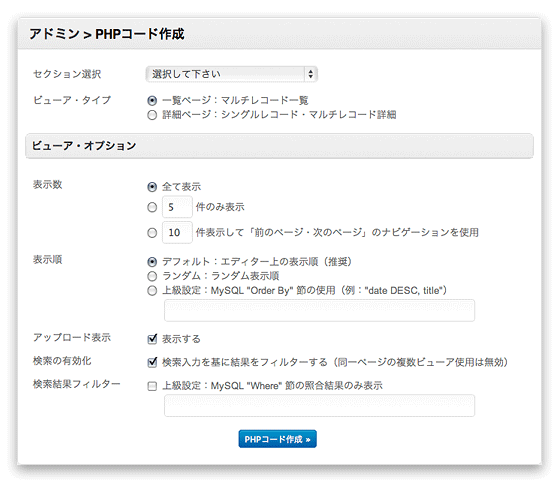The height and width of the screenshot is (483, 560).
Task: Click the アドミン > PHPコード作成 title
Action: (x=107, y=34)
